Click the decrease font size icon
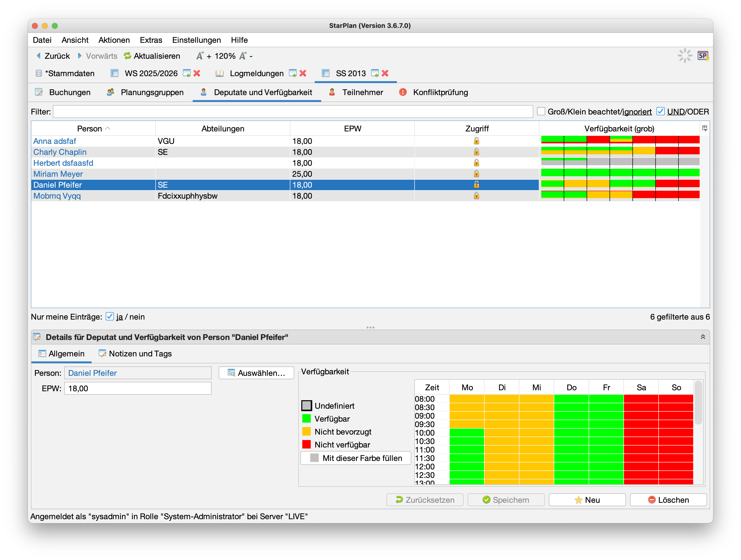The height and width of the screenshot is (560, 741). click(x=243, y=56)
